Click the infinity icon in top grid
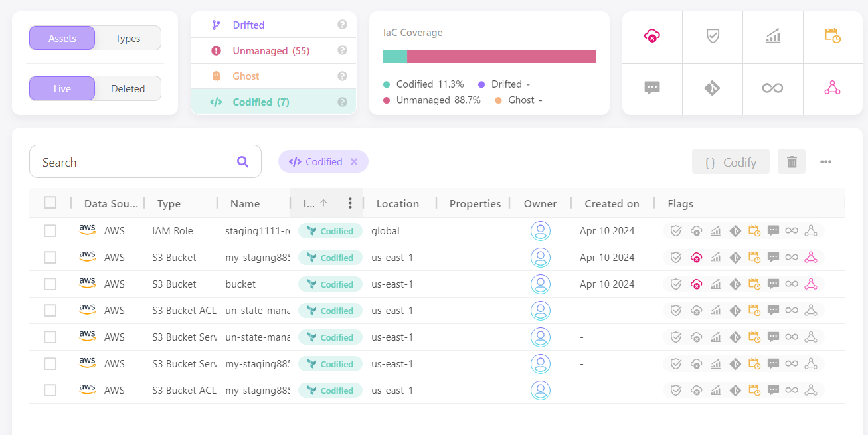Image resolution: width=868 pixels, height=435 pixels. [x=773, y=88]
